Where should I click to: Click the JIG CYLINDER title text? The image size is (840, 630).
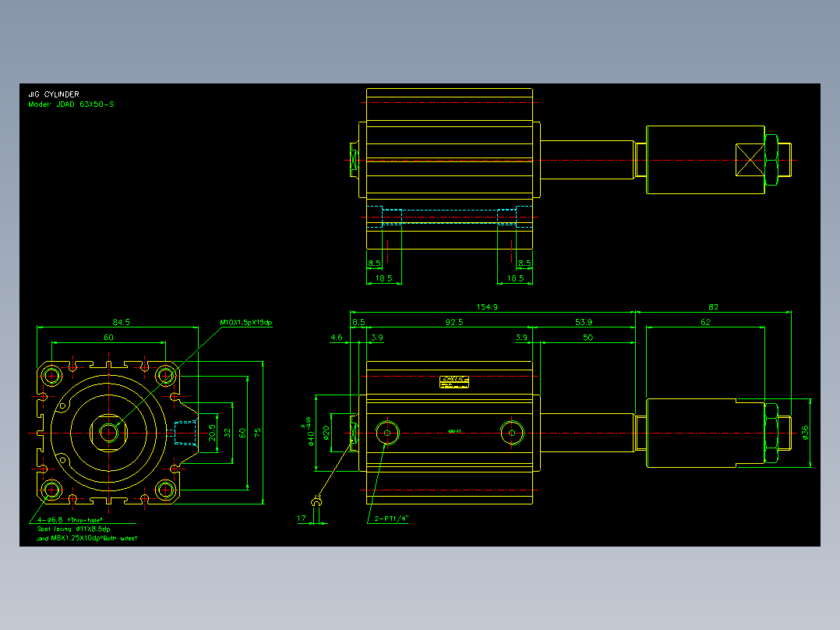[54, 94]
